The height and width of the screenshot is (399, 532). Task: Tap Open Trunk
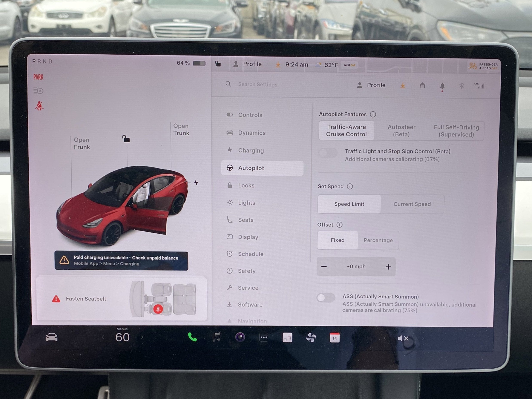(181, 129)
